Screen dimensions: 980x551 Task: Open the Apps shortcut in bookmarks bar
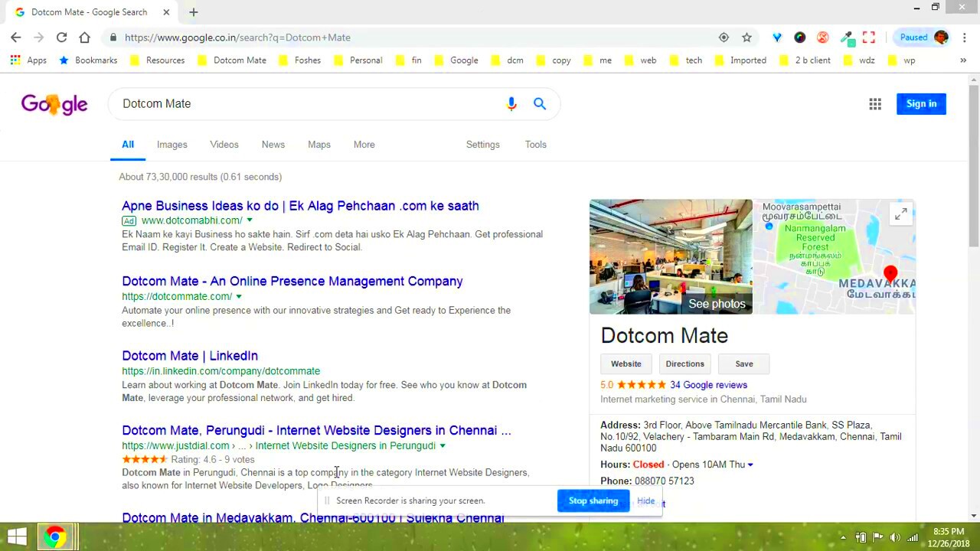coord(29,60)
